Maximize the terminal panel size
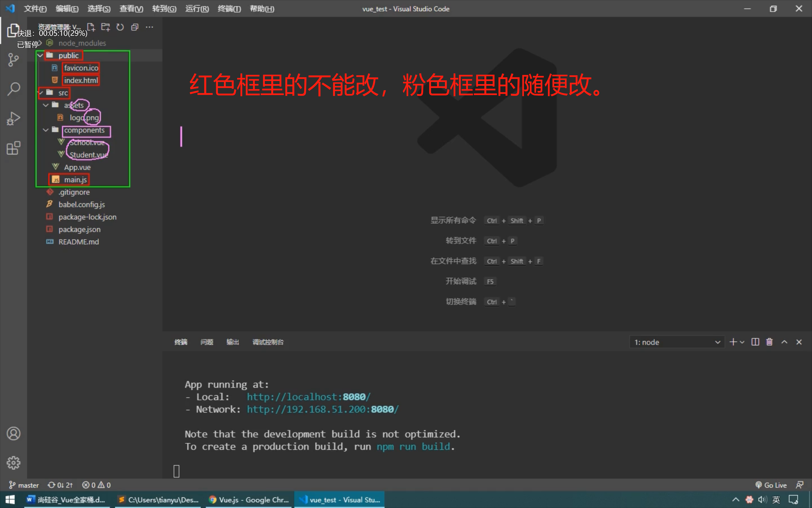 784,342
